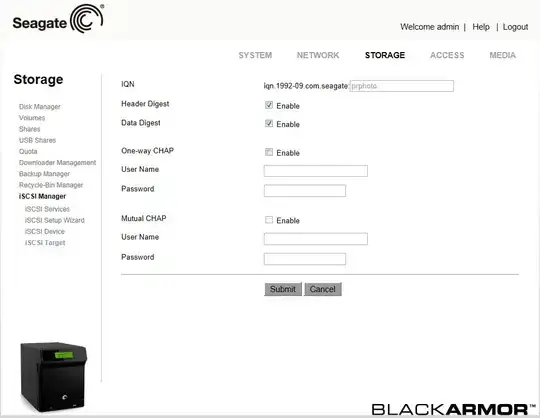Select iSCSI Manager in sidebar

click(42, 196)
